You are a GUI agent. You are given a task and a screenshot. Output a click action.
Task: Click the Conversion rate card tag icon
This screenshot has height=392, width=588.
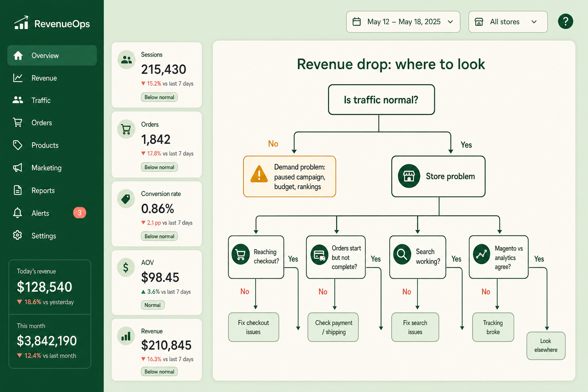(126, 199)
